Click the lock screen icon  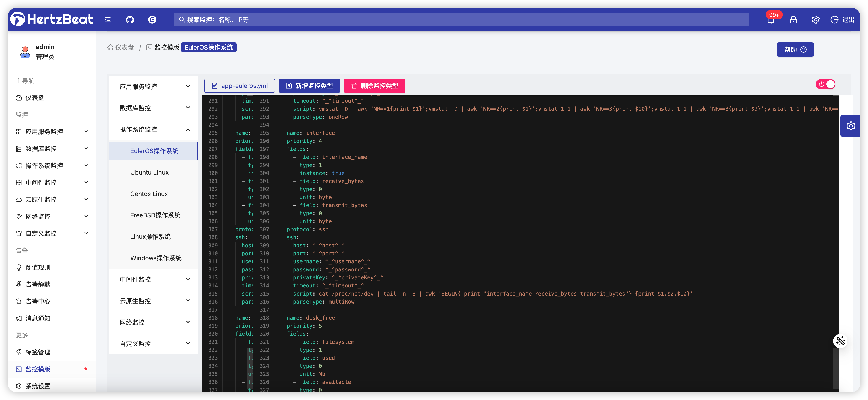click(x=793, y=20)
